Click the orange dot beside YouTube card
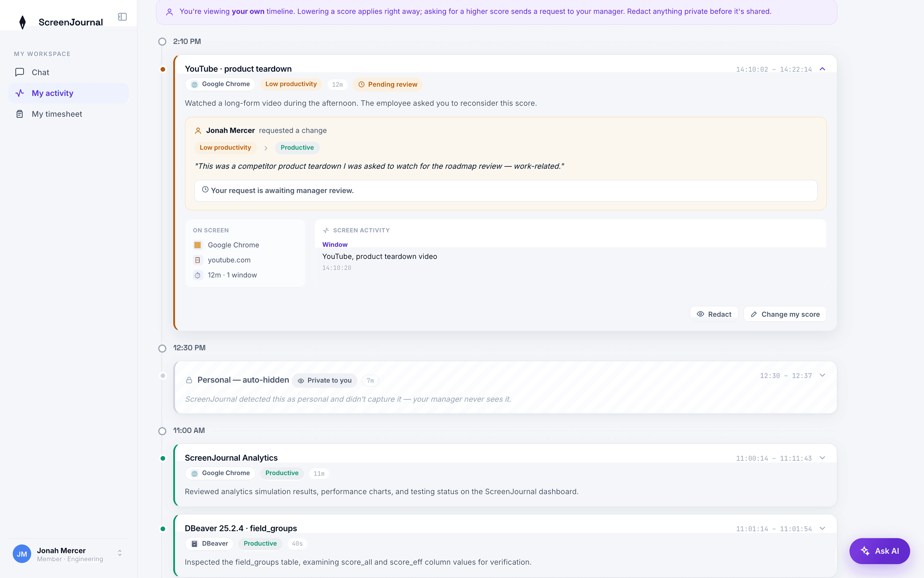This screenshot has width=924, height=578. point(163,69)
